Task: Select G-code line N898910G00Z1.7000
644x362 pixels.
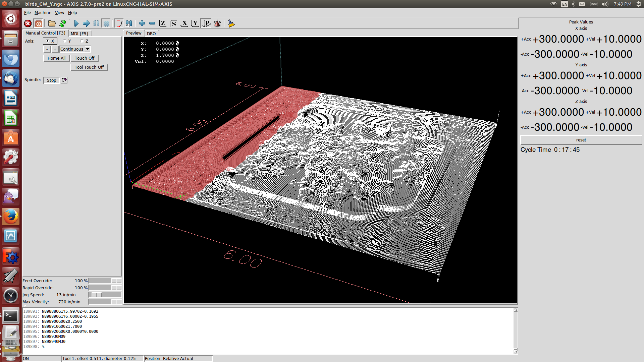Action: coord(62,326)
